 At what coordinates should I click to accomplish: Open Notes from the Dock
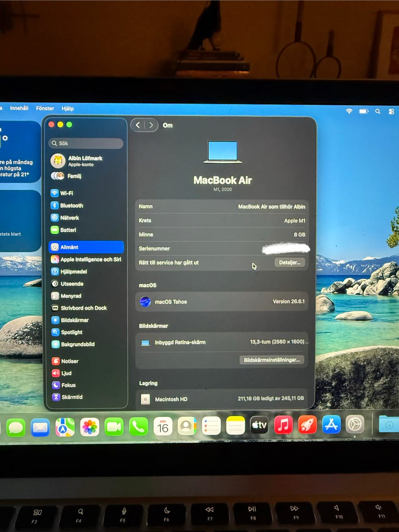pos(235,426)
